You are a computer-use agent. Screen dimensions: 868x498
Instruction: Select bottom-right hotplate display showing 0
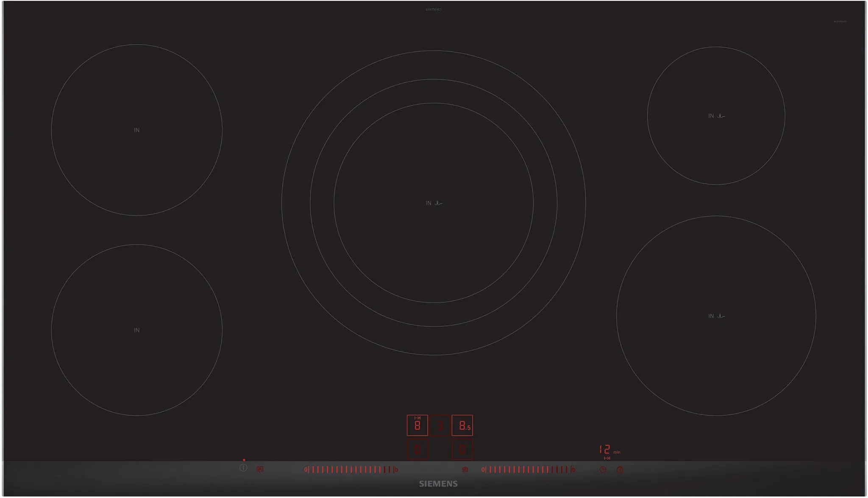tap(462, 449)
